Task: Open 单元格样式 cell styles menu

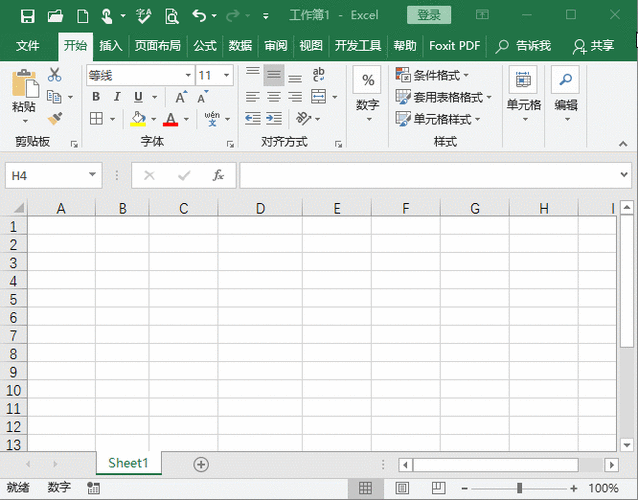Action: tap(438, 119)
